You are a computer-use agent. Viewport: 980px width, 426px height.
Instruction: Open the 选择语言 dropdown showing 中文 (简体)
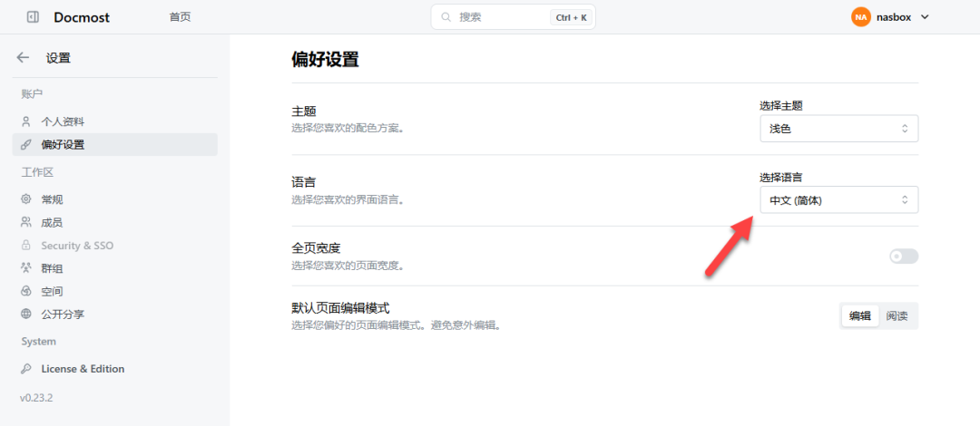[x=838, y=200]
